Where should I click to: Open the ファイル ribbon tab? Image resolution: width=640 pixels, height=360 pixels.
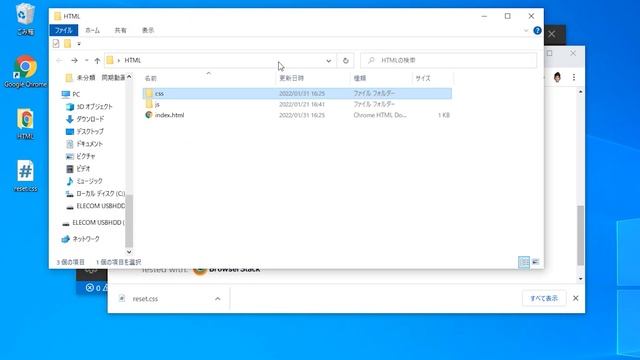(x=63, y=30)
